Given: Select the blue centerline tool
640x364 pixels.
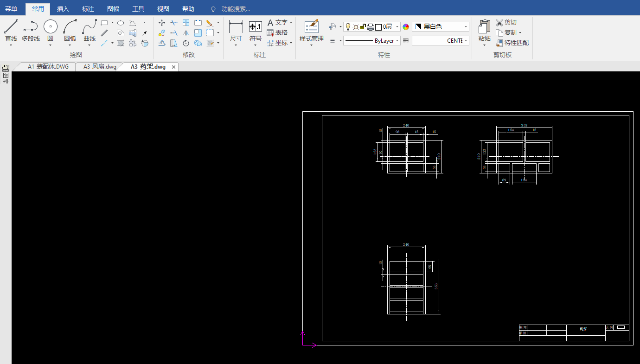Looking at the screenshot, I should click(x=104, y=43).
